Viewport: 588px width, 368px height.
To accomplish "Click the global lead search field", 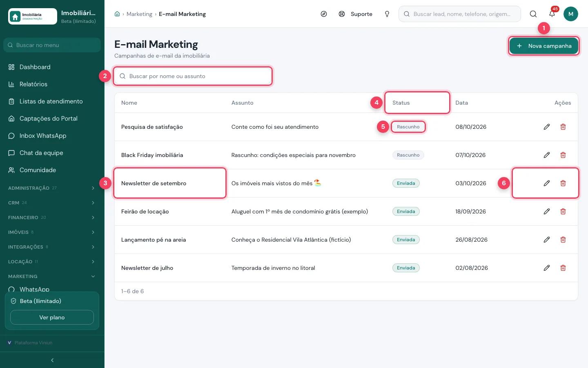I will [x=460, y=14].
